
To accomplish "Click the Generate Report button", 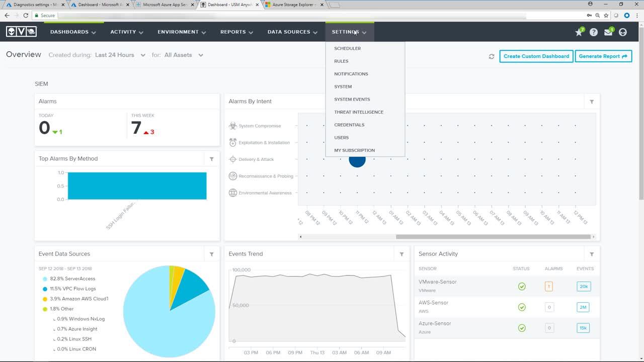I will pyautogui.click(x=603, y=56).
